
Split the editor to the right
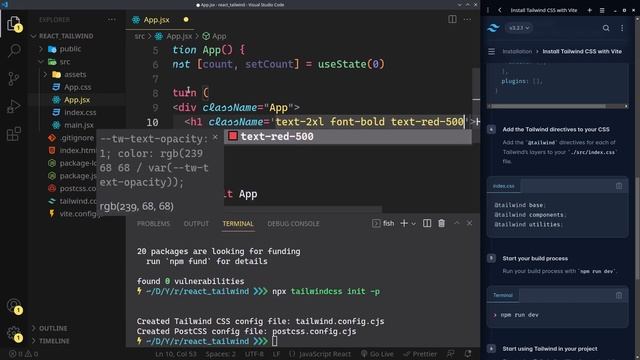(452, 19)
